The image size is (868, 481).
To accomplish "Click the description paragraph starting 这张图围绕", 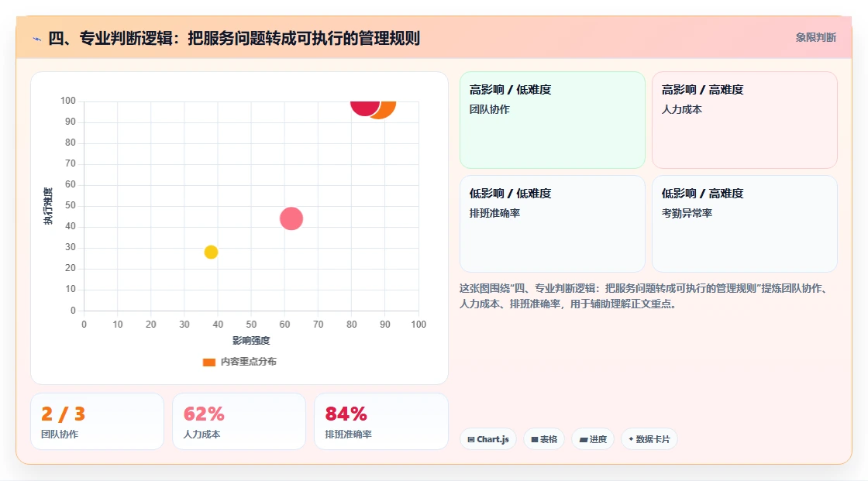I will tap(644, 296).
